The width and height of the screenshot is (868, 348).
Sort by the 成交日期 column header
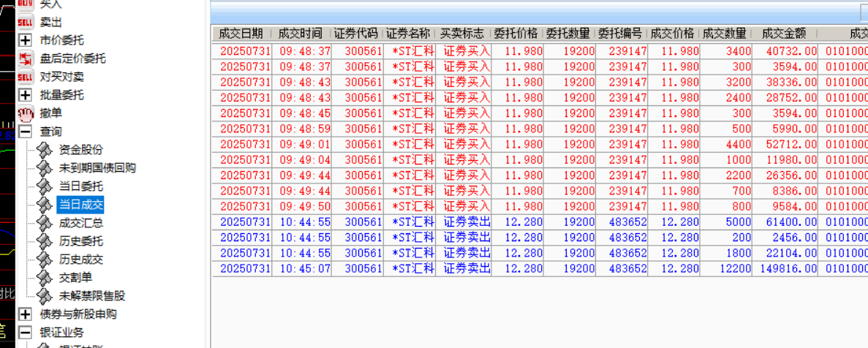(241, 33)
